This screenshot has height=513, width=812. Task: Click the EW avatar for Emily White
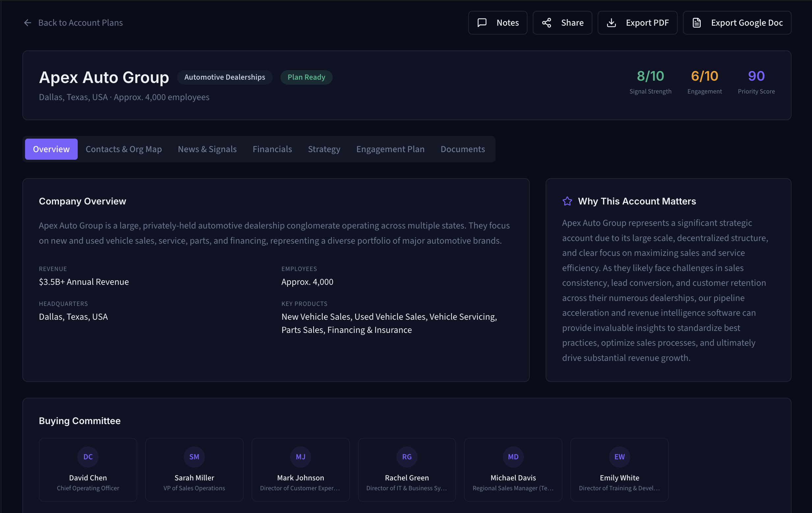click(x=619, y=456)
